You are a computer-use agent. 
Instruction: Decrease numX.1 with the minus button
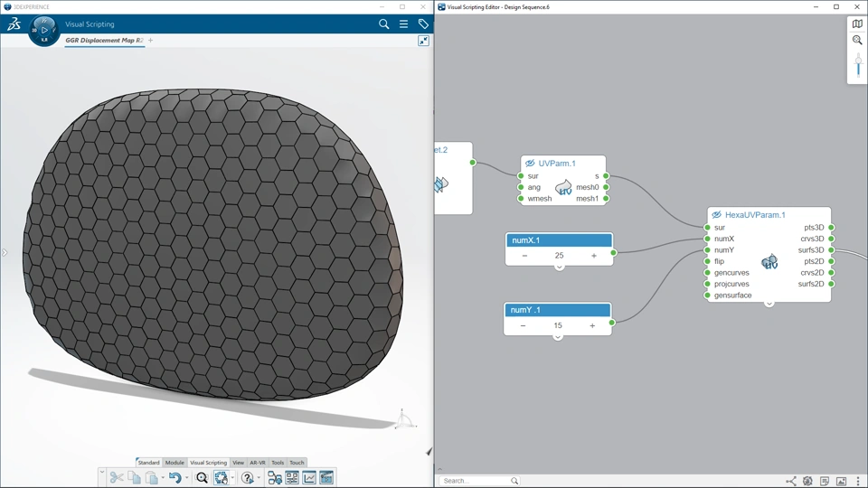[524, 256]
